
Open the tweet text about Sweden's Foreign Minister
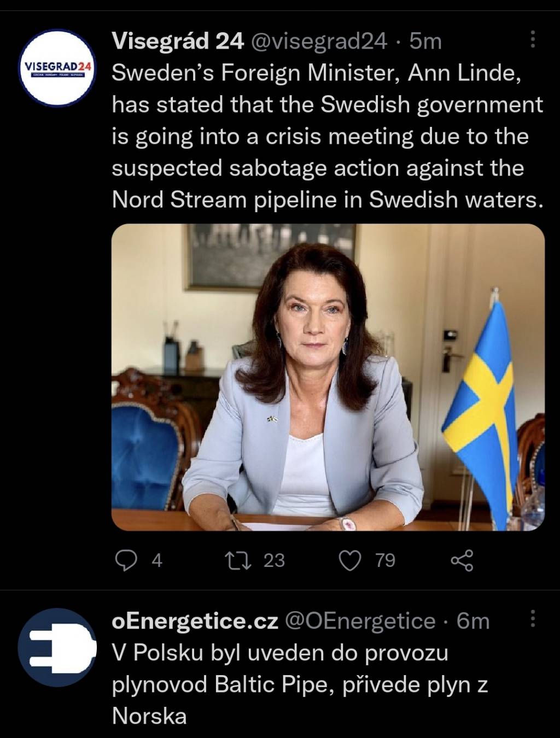(327, 136)
